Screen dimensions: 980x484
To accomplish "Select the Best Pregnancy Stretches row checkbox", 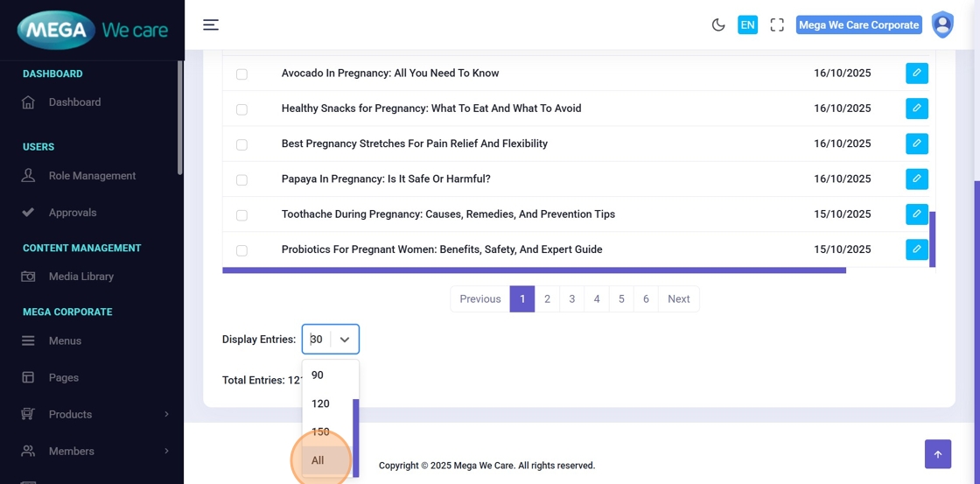I will click(241, 144).
